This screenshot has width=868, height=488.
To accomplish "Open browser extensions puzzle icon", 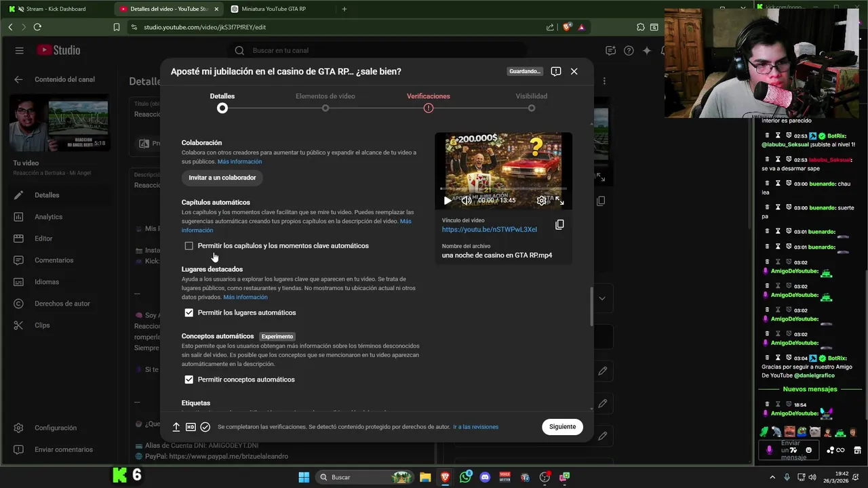I will [x=641, y=27].
